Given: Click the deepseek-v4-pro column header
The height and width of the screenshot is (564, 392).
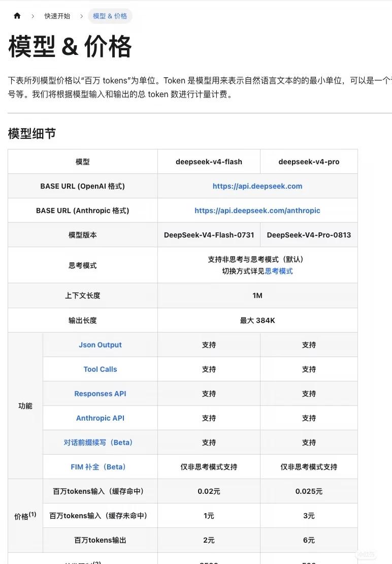Looking at the screenshot, I should 309,162.
